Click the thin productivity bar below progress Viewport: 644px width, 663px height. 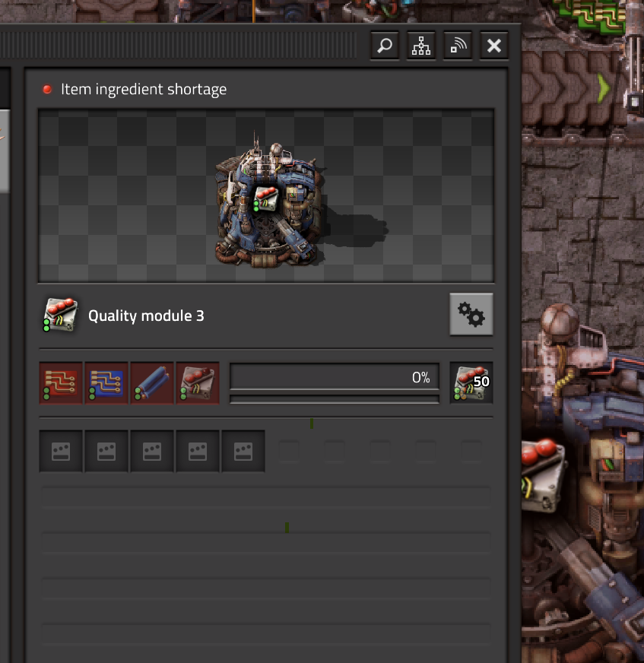[x=335, y=399]
